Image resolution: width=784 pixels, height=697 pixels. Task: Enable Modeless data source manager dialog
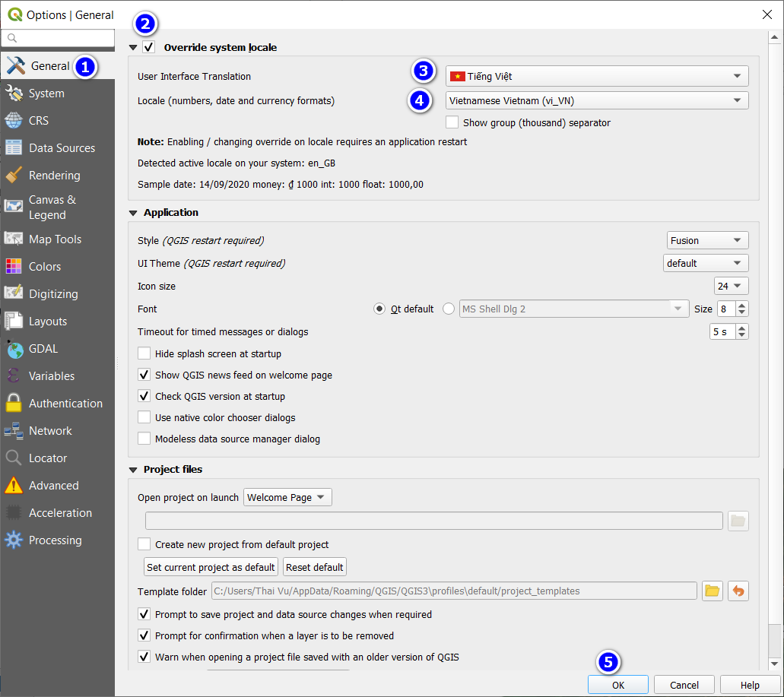pyautogui.click(x=144, y=439)
